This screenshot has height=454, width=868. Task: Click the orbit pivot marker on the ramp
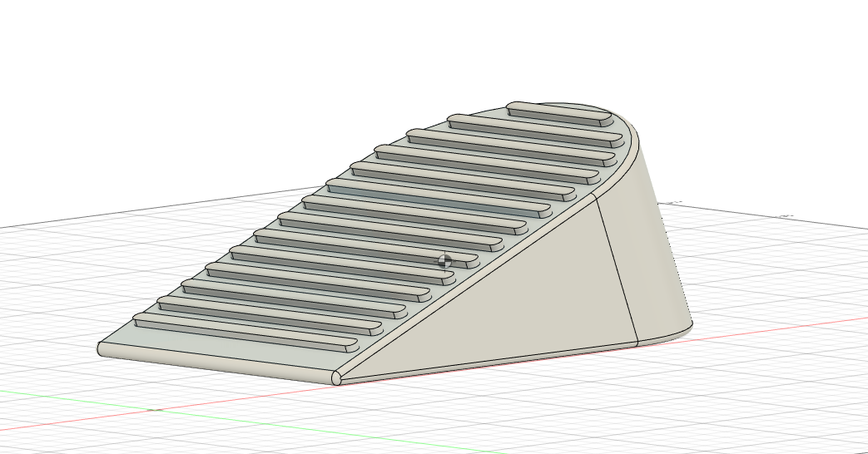point(445,261)
